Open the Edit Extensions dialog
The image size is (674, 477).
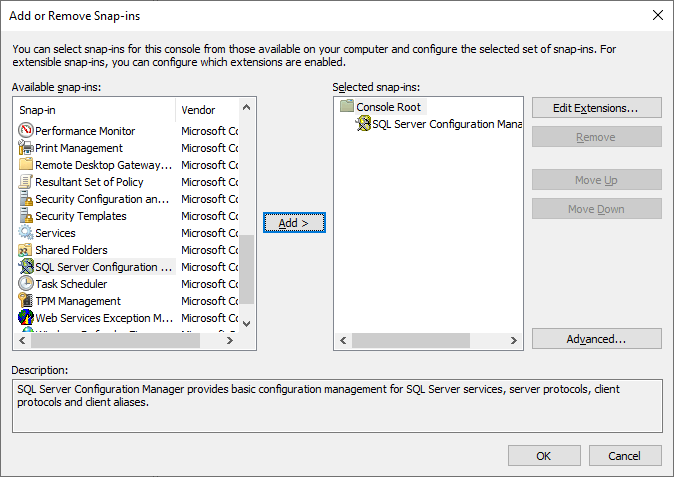click(596, 107)
